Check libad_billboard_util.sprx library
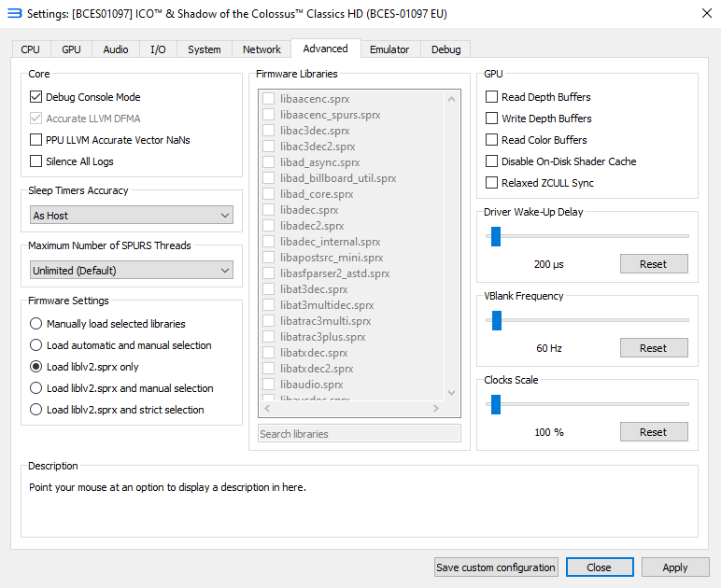721x588 pixels. point(269,177)
